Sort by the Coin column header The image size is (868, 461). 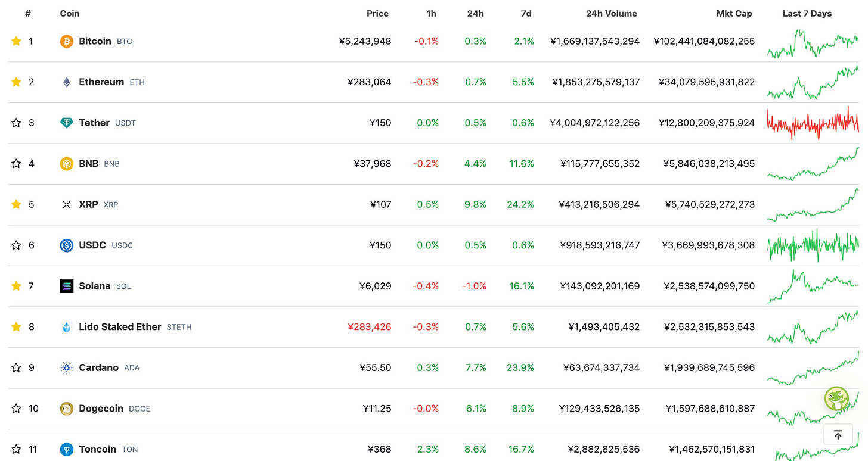(70, 13)
